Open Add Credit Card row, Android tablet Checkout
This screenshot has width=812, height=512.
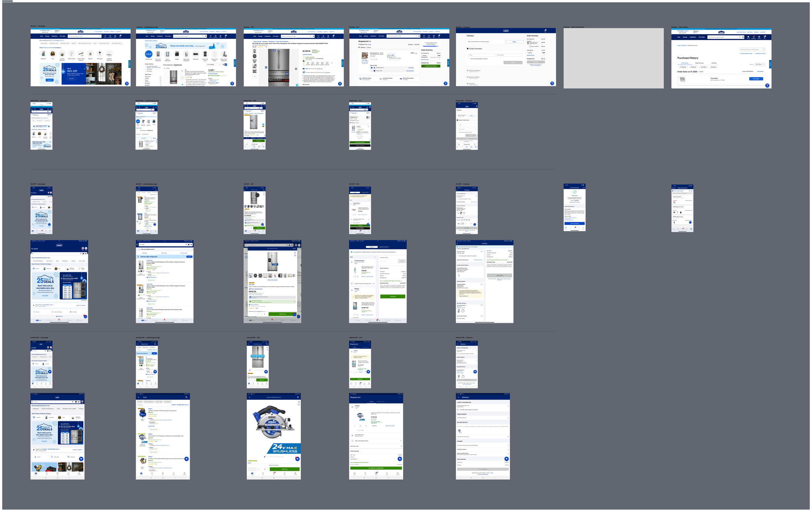coord(483,445)
